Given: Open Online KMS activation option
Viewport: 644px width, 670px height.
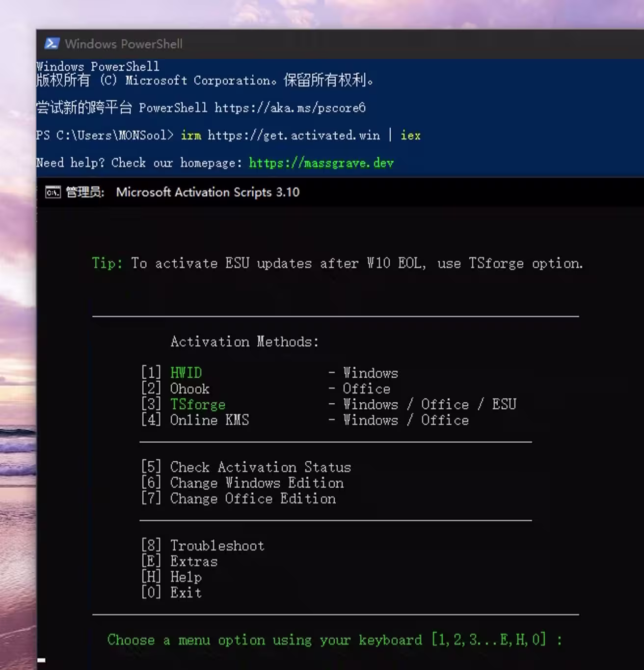Looking at the screenshot, I should (x=210, y=420).
